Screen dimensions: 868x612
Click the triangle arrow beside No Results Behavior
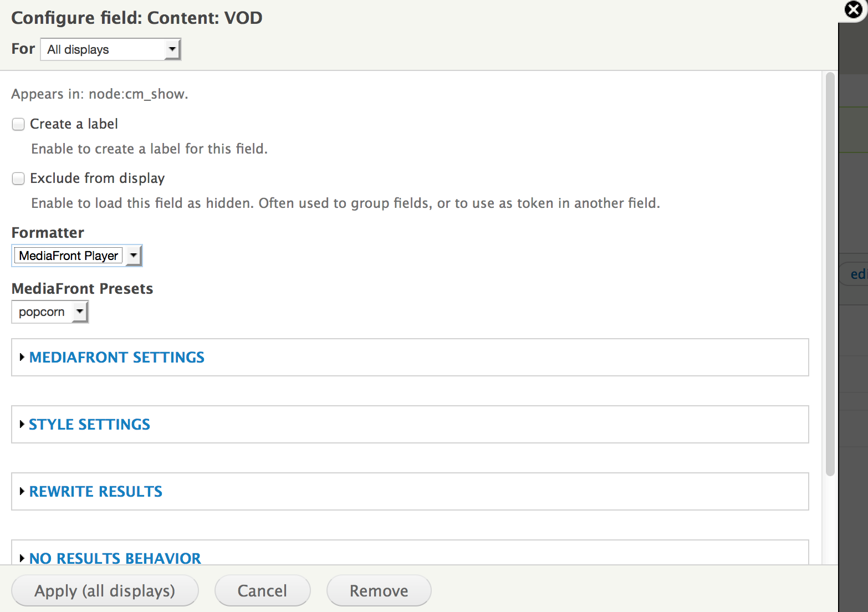22,558
